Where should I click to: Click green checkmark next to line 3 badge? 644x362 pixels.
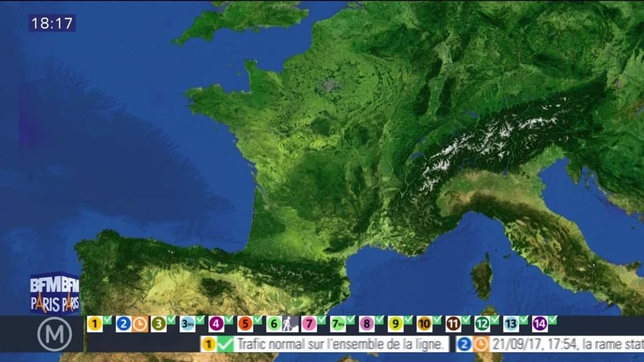coord(171,321)
